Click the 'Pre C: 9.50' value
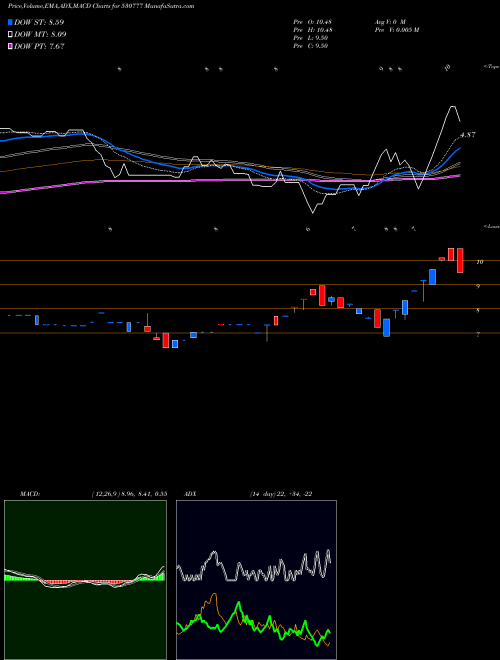Screen dimensions: 500x660 point(311,46)
